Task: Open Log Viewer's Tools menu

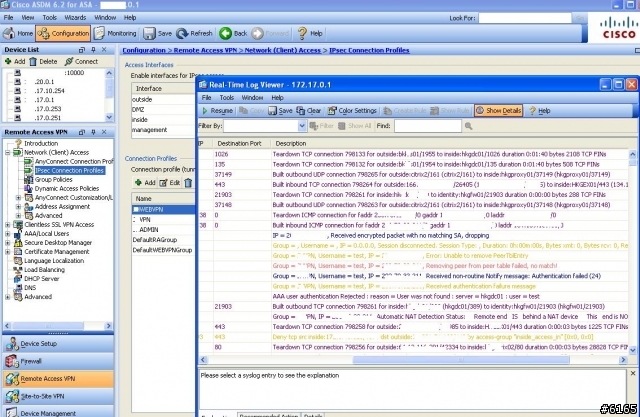Action: coord(227,98)
